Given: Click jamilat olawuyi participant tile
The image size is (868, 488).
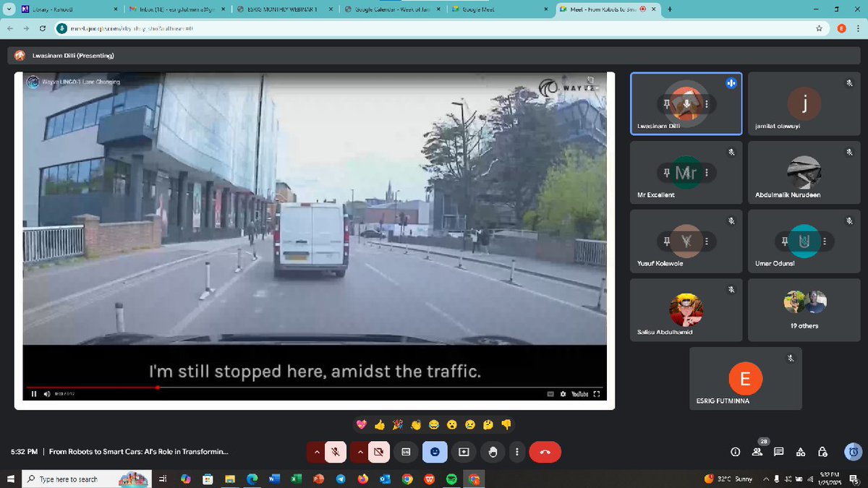Looking at the screenshot, I should click(804, 103).
